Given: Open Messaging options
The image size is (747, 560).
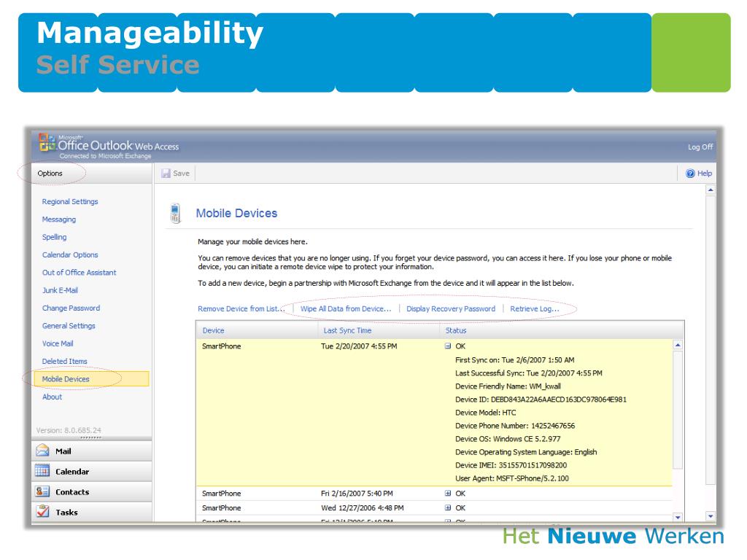Looking at the screenshot, I should [59, 219].
